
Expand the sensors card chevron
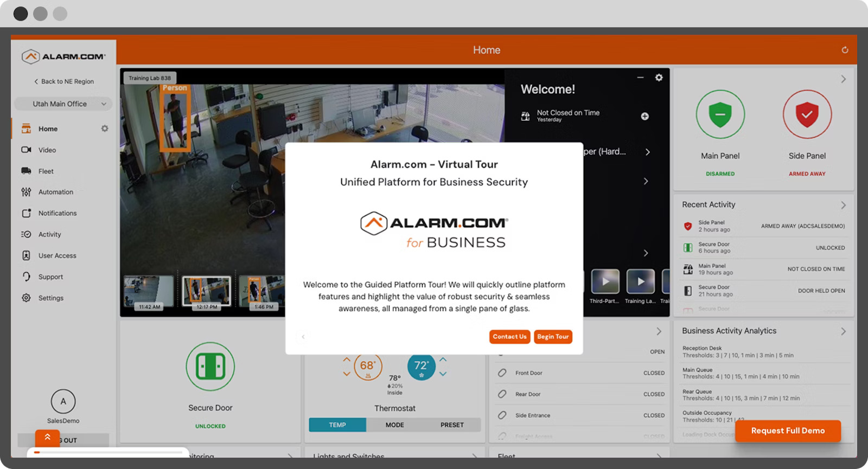click(659, 331)
